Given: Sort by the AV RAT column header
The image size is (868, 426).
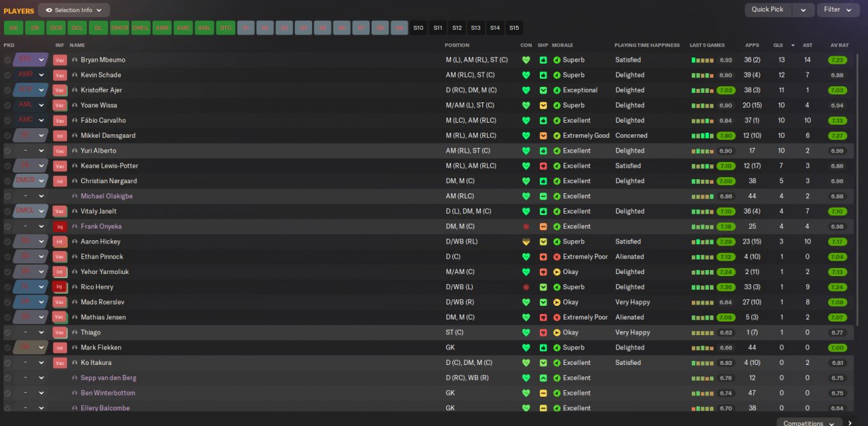Looking at the screenshot, I should click(x=840, y=45).
